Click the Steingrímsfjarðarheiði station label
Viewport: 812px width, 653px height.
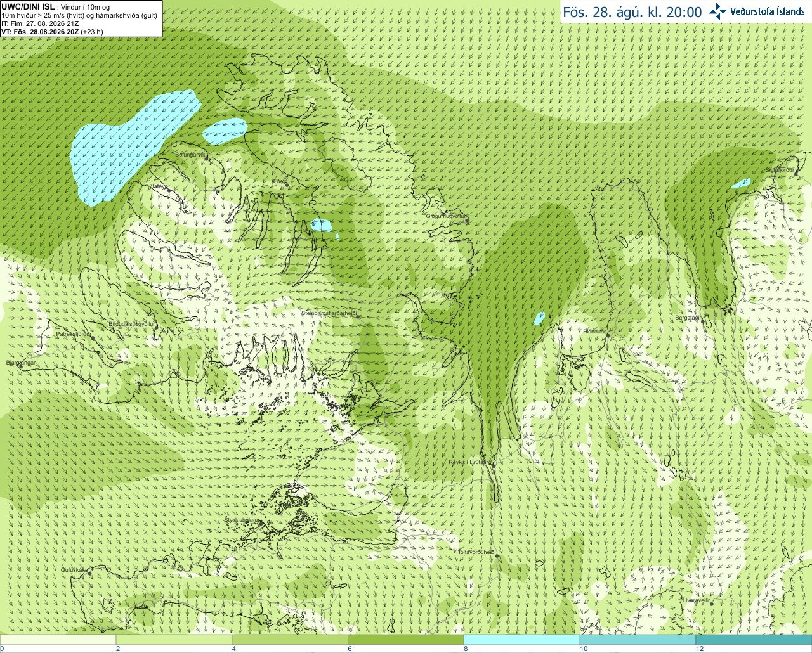(x=329, y=314)
